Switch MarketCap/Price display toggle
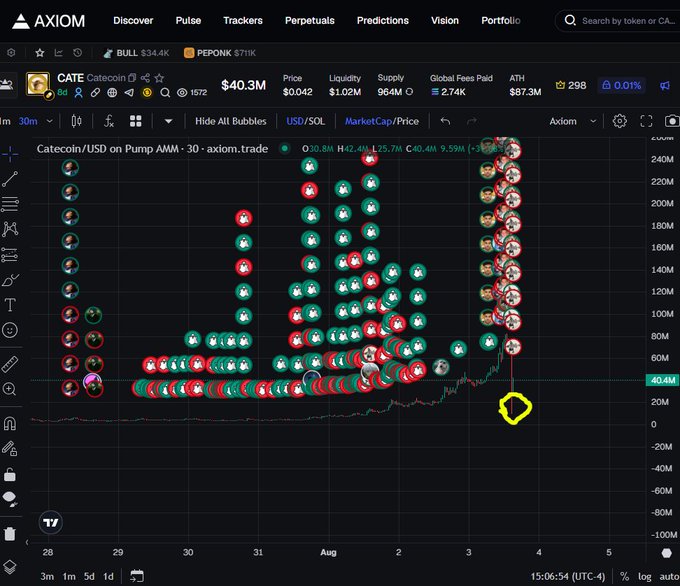 point(382,121)
